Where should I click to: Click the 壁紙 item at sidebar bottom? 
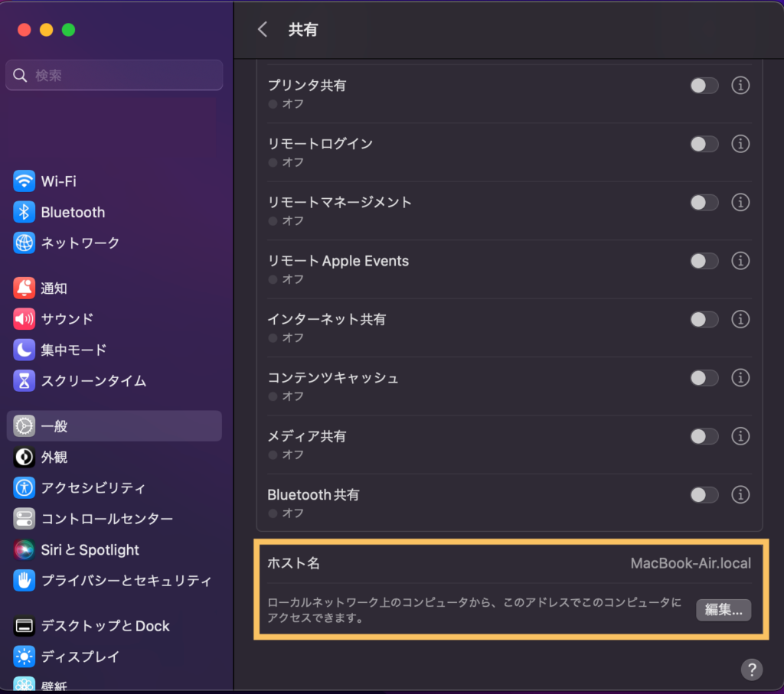[114, 685]
